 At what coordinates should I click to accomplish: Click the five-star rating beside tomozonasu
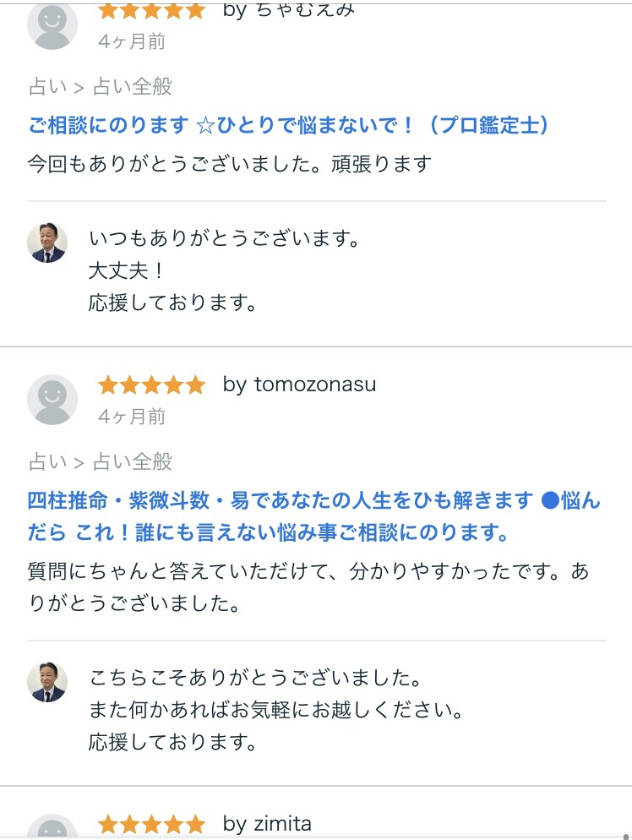point(151,385)
